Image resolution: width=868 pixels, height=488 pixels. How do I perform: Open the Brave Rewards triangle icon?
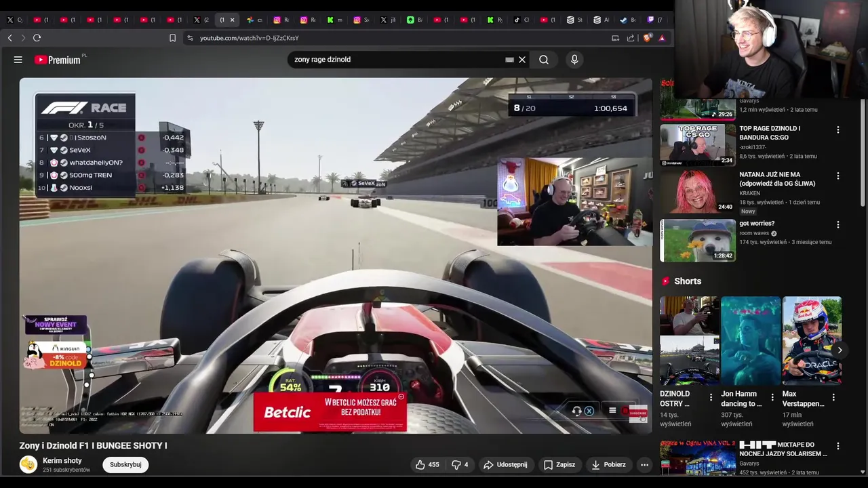pyautogui.click(x=662, y=38)
